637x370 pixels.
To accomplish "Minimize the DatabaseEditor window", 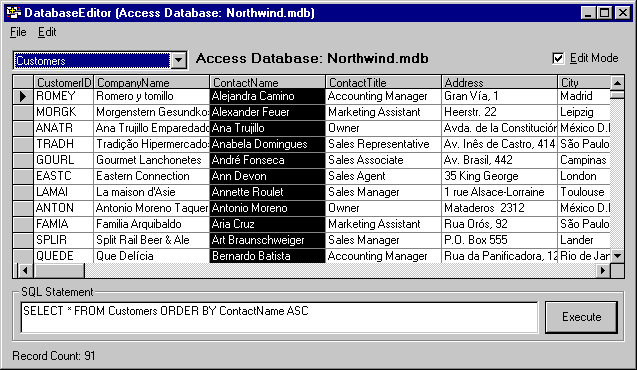I will coord(588,13).
